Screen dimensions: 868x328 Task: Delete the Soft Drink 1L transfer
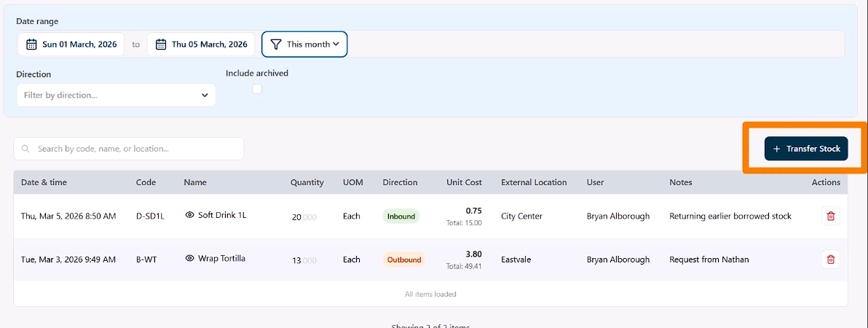pos(830,216)
